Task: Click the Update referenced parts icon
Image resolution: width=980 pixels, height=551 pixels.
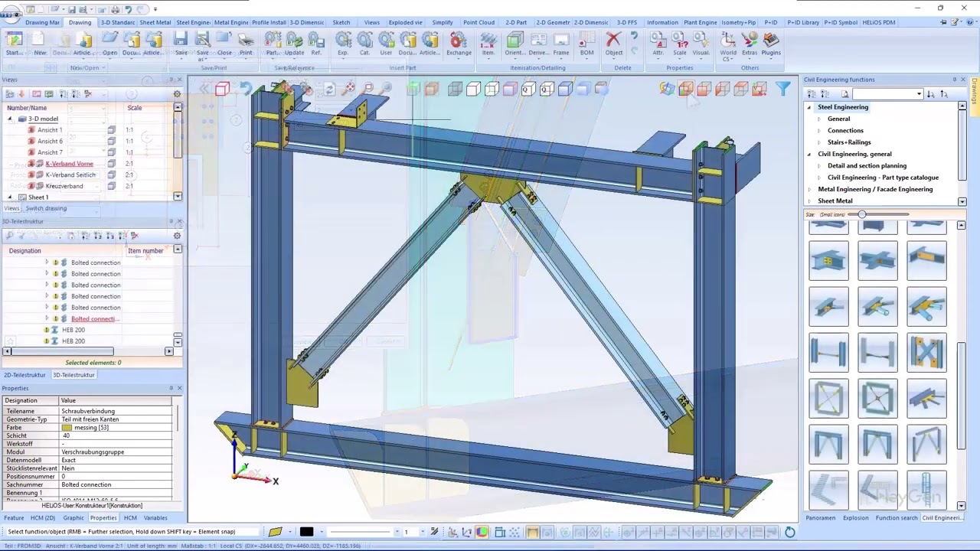Action: point(294,43)
